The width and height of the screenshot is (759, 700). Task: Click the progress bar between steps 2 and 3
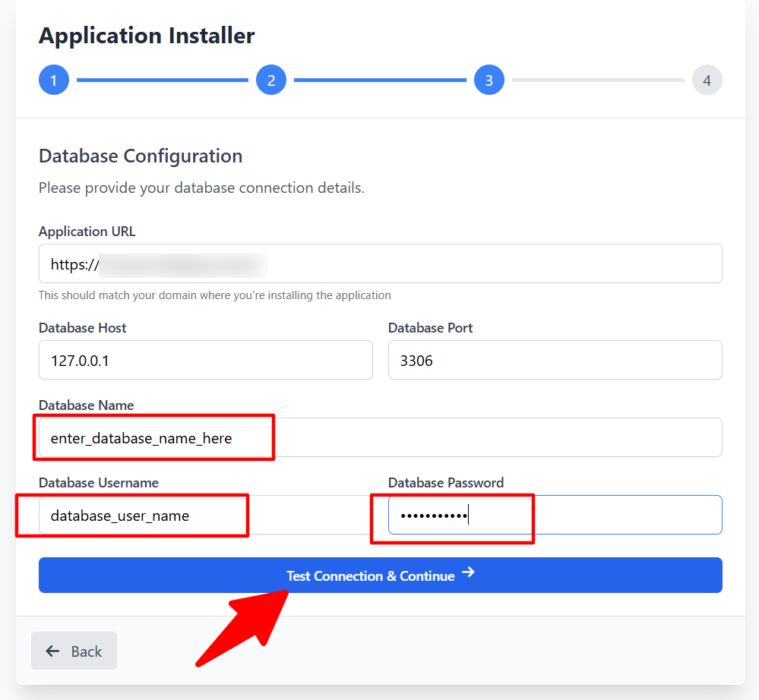point(380,79)
